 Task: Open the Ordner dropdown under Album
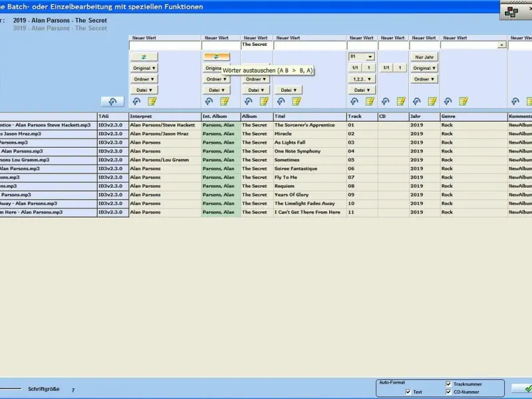pos(256,79)
